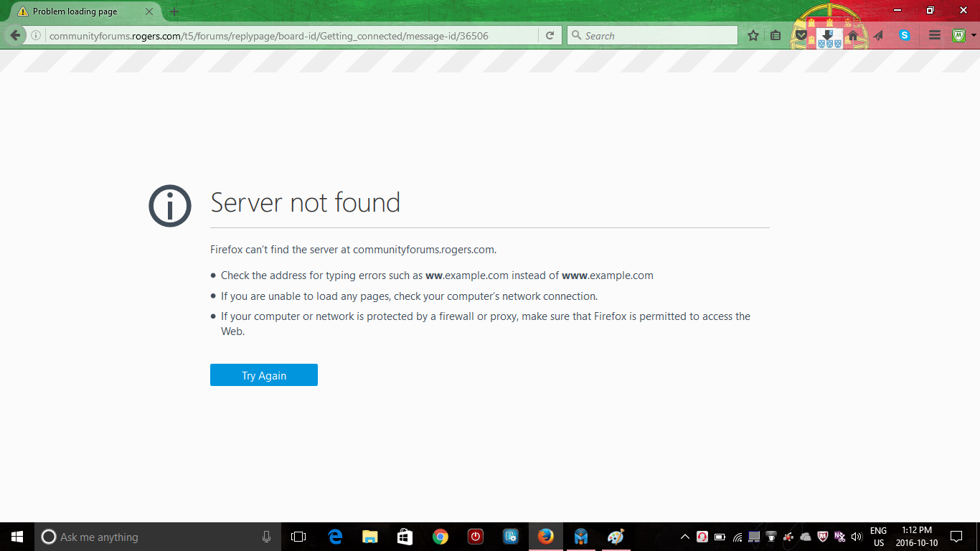
Task: Click the red headset tray icon
Action: click(x=702, y=537)
